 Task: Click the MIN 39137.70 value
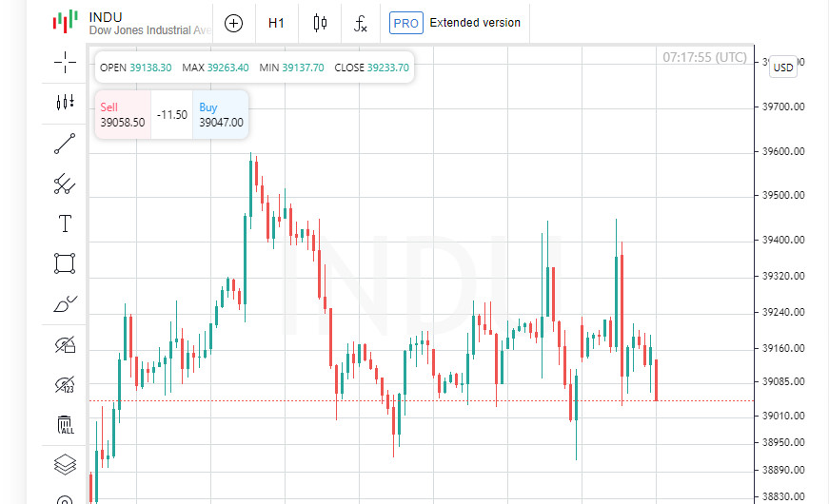pyautogui.click(x=291, y=68)
